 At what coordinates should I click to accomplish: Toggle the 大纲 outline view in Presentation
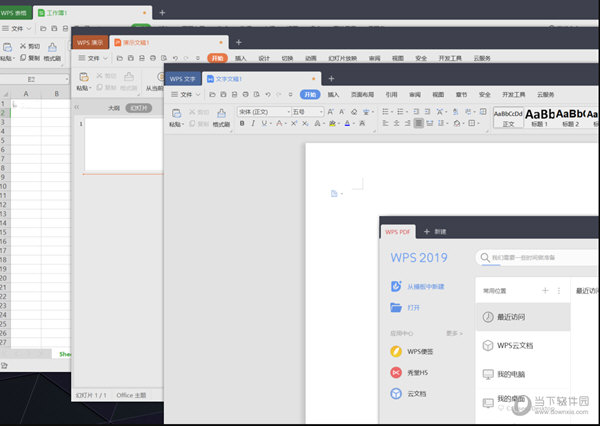click(x=114, y=107)
